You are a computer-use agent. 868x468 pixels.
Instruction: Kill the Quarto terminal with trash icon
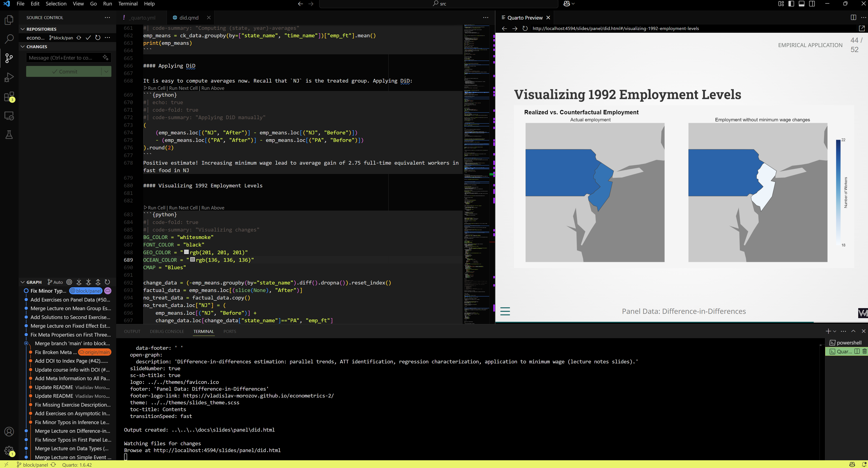coord(865,351)
